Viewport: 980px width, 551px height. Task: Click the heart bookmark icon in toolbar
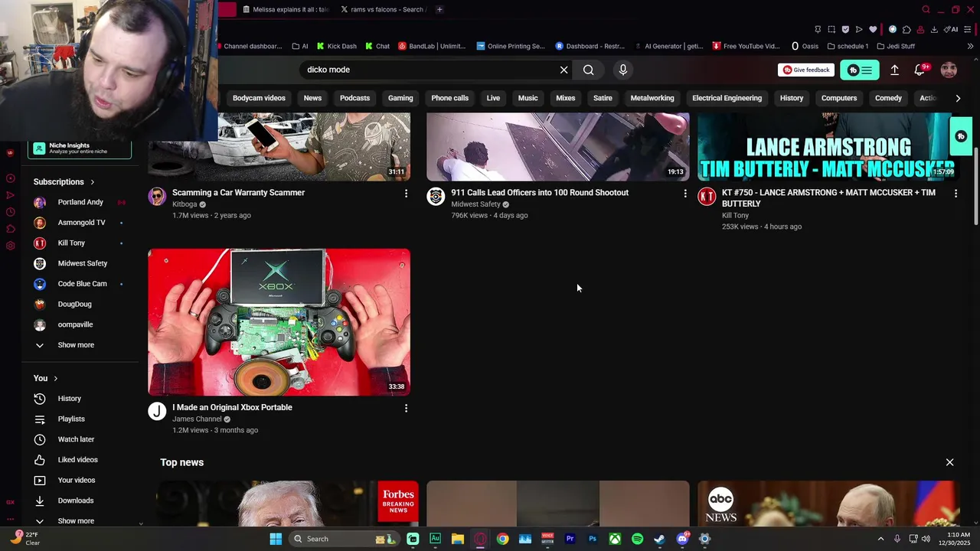coord(873,29)
